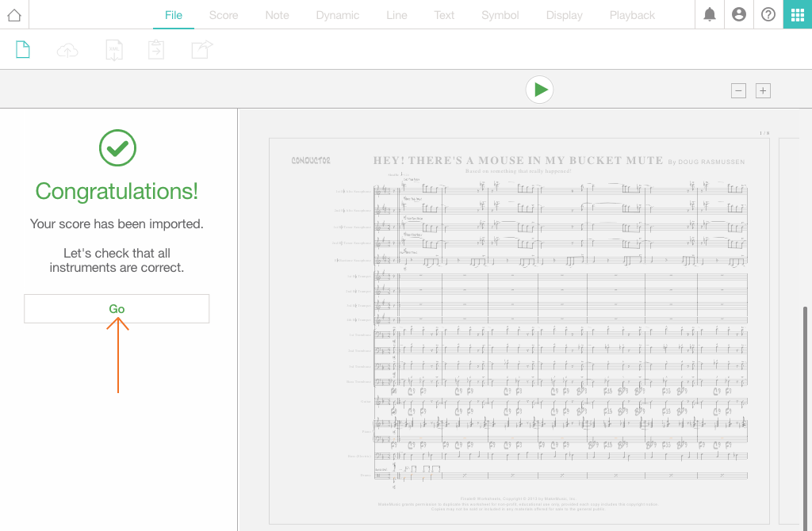The image size is (812, 531).
Task: Open help question mark icon
Action: coord(768,14)
